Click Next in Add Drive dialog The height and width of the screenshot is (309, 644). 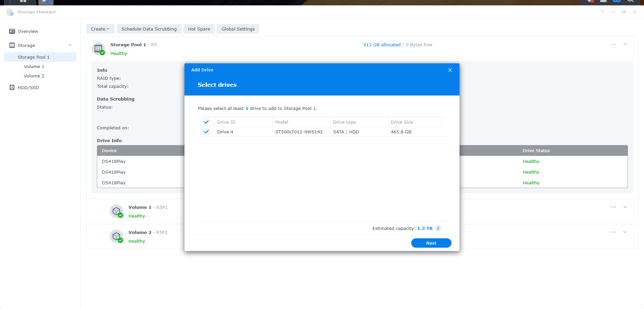(x=431, y=243)
